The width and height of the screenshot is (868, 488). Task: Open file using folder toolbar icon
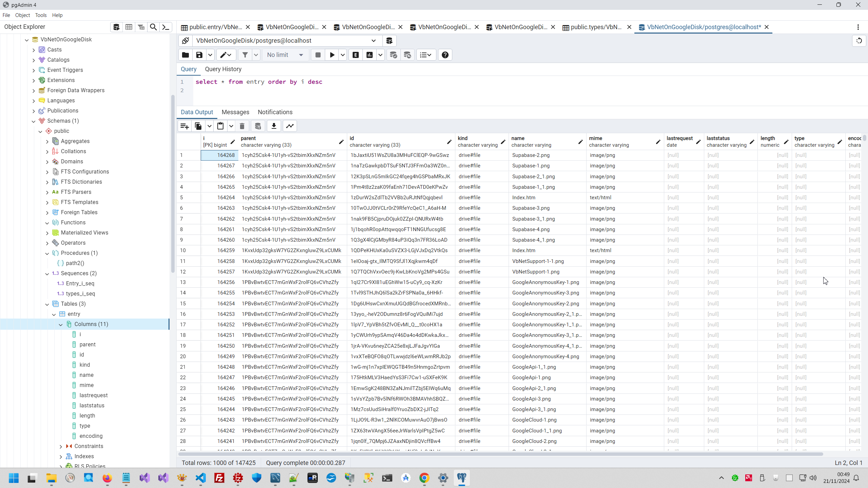[185, 55]
